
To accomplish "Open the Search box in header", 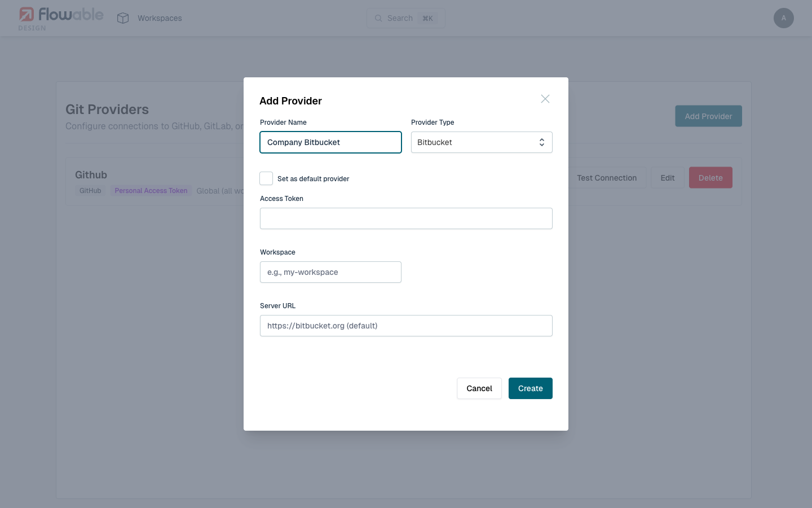I will click(x=406, y=18).
